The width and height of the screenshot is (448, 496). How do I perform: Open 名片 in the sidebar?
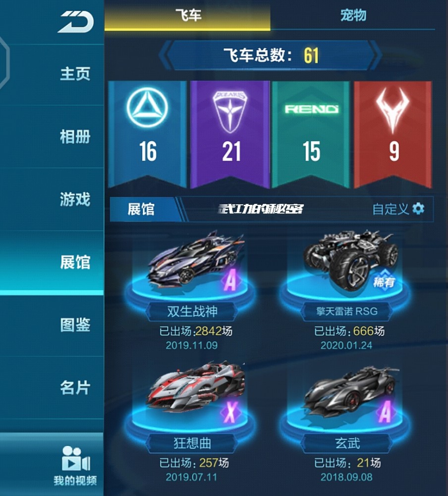75,387
